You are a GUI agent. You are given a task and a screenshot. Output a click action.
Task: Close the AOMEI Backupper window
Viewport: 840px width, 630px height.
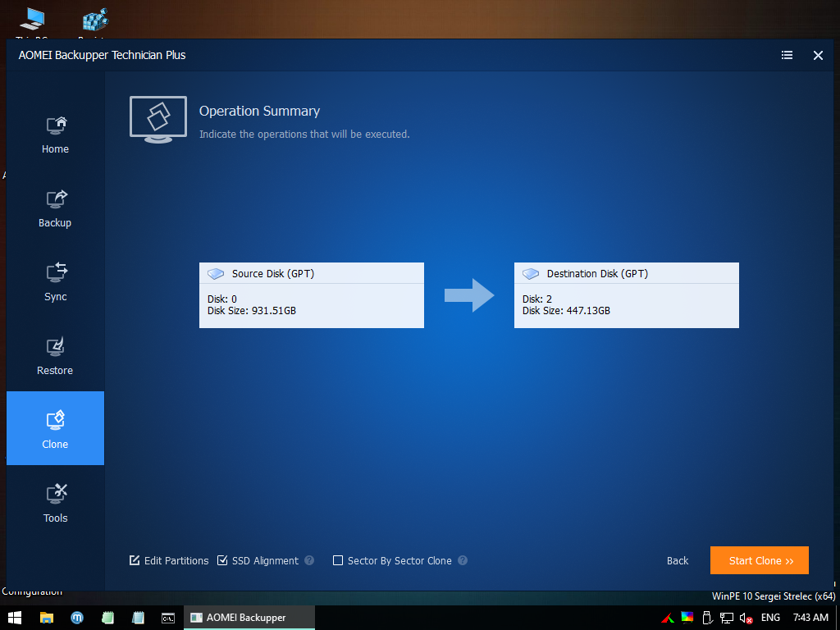(x=818, y=55)
